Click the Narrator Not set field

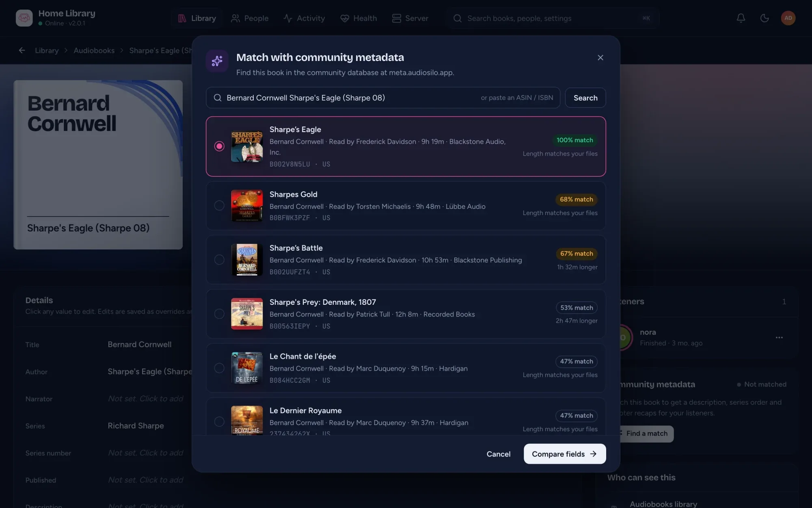coord(145,399)
